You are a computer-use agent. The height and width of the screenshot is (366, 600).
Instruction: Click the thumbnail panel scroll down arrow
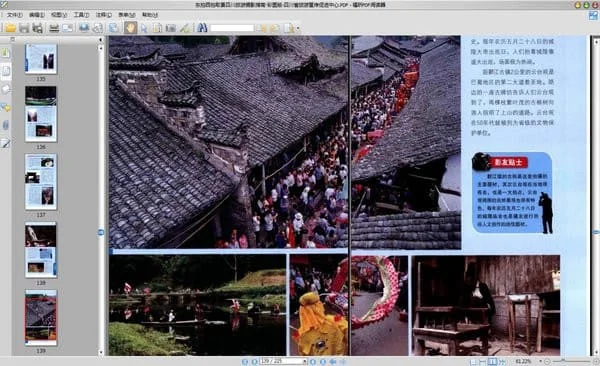[101, 352]
